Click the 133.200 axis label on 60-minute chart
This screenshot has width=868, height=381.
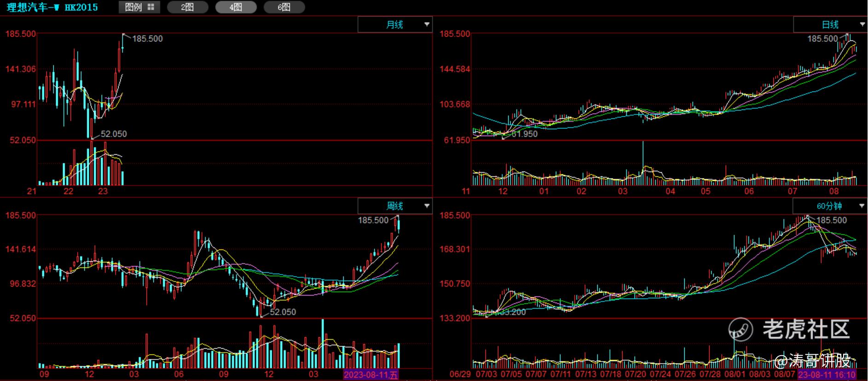click(455, 318)
